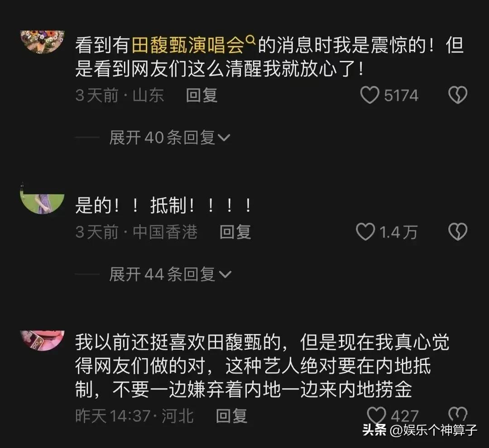Like the comment with 5174 likes

(x=369, y=95)
